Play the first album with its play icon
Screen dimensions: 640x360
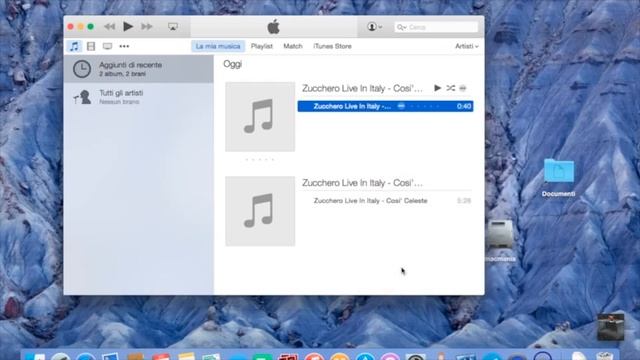tap(437, 88)
